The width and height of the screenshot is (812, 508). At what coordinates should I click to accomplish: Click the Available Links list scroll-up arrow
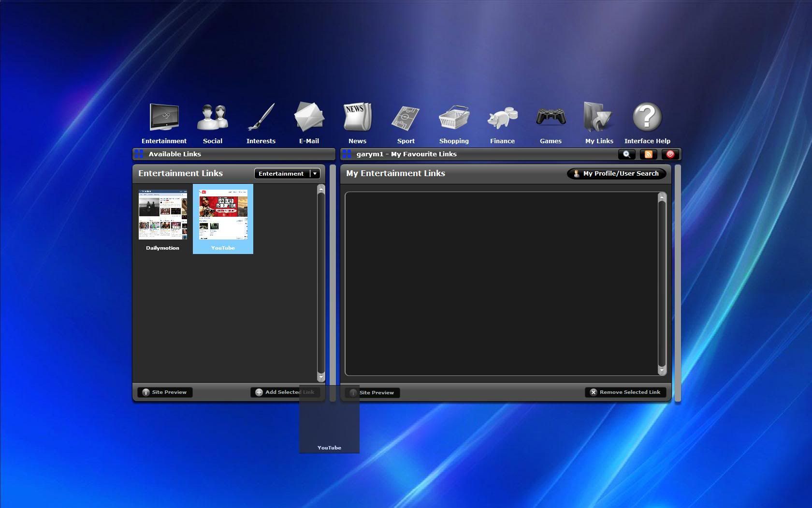[321, 190]
